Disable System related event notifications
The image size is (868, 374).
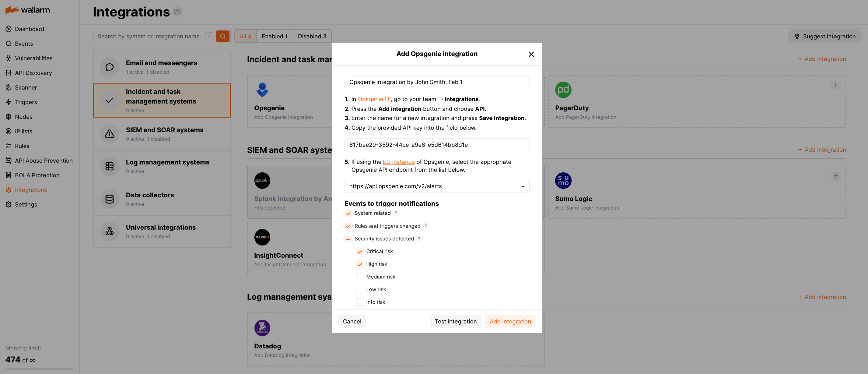[348, 213]
